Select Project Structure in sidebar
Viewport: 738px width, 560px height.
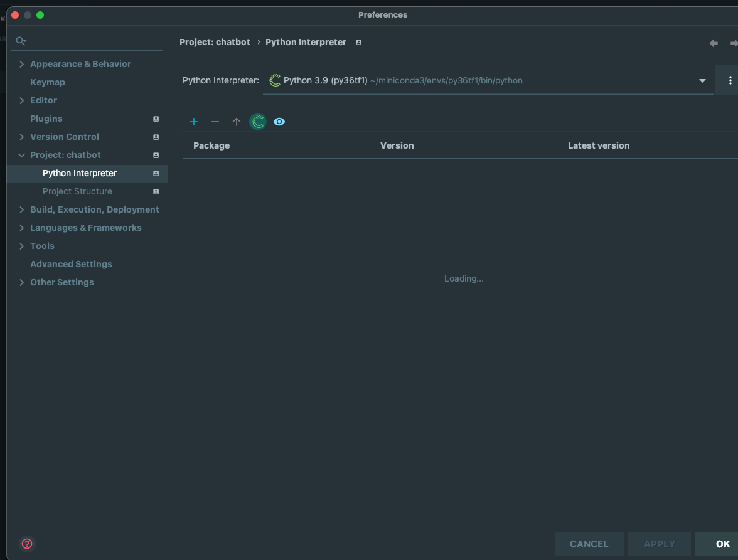(x=77, y=191)
